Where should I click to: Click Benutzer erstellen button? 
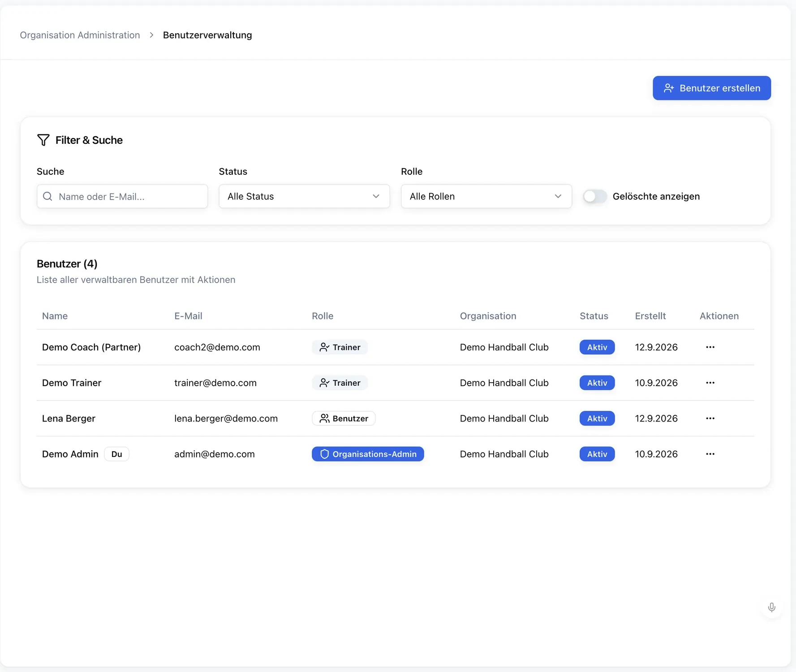coord(711,88)
